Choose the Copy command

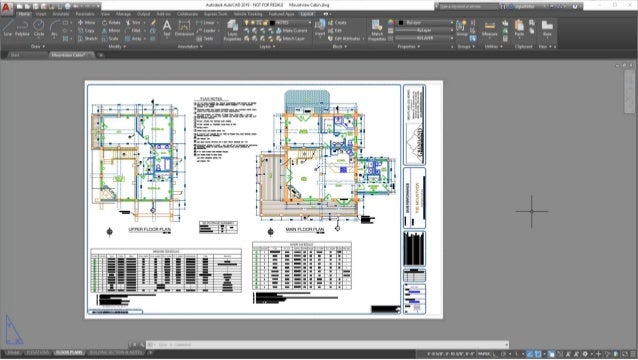(86, 31)
